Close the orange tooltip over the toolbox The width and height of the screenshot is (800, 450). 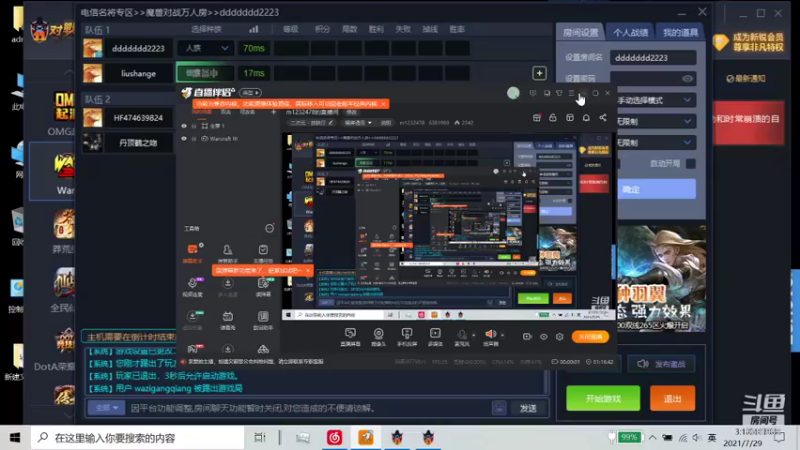pyautogui.click(x=308, y=270)
